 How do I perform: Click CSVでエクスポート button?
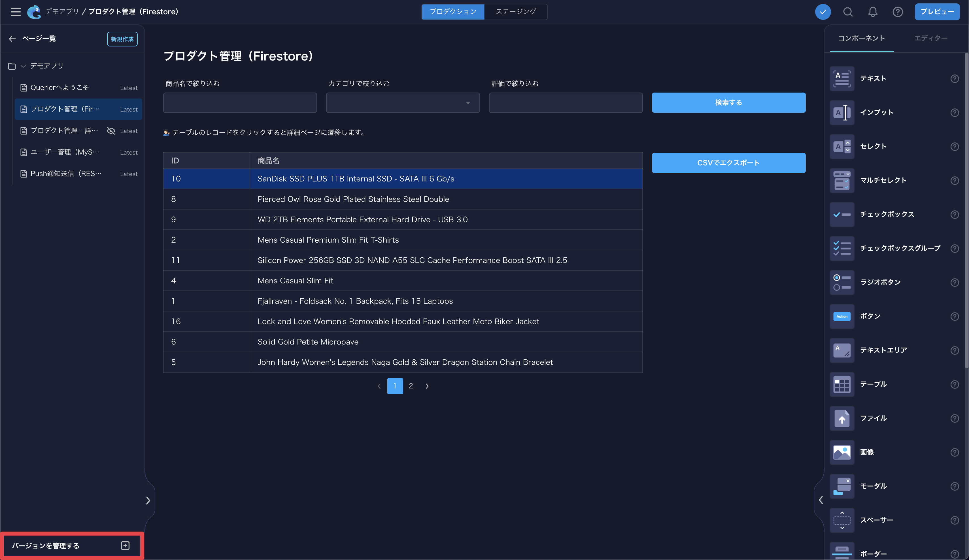(x=728, y=163)
